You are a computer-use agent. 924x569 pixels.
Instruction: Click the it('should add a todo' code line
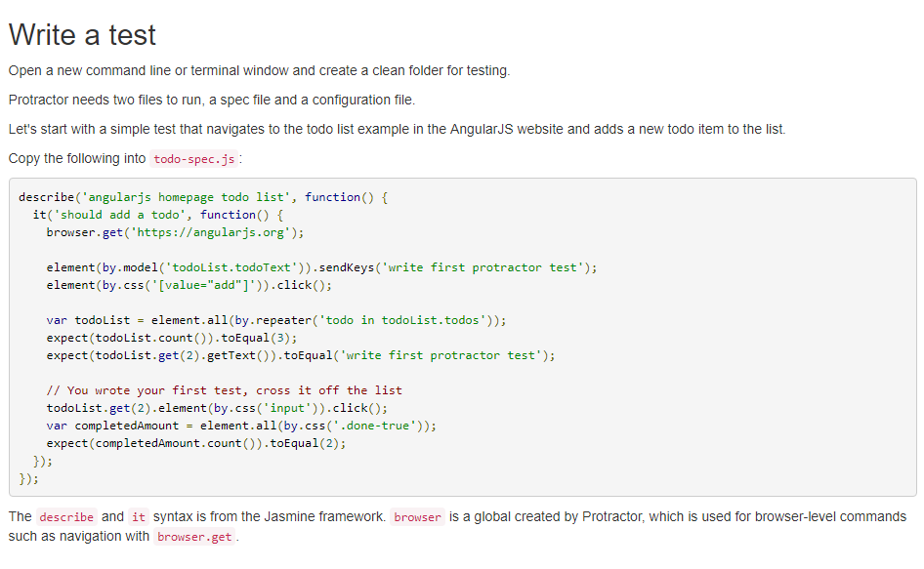click(x=157, y=215)
